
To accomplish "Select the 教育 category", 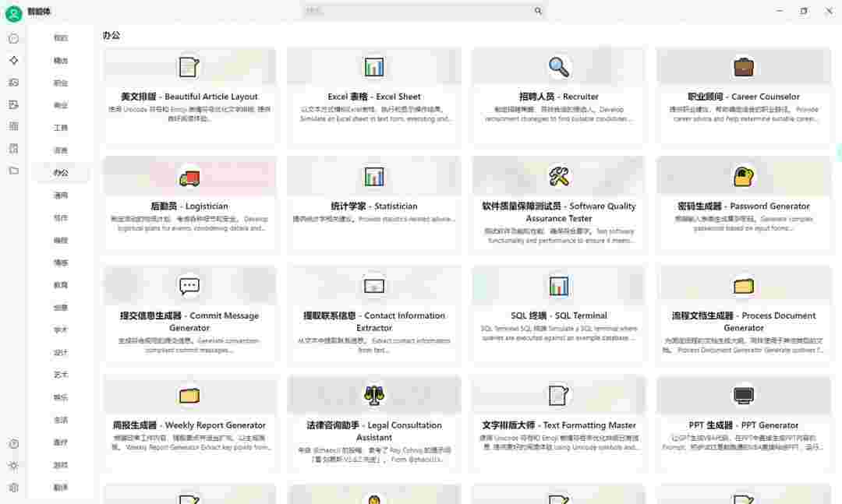I will tap(61, 285).
